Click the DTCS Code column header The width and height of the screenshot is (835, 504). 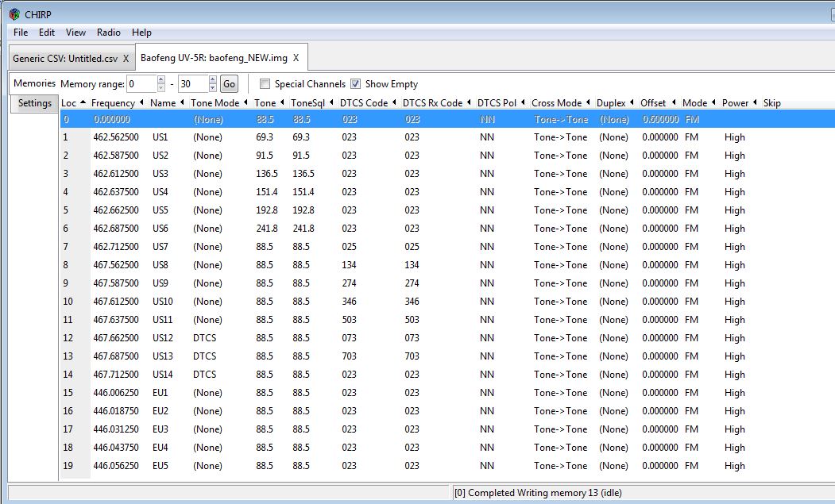pyautogui.click(x=364, y=103)
